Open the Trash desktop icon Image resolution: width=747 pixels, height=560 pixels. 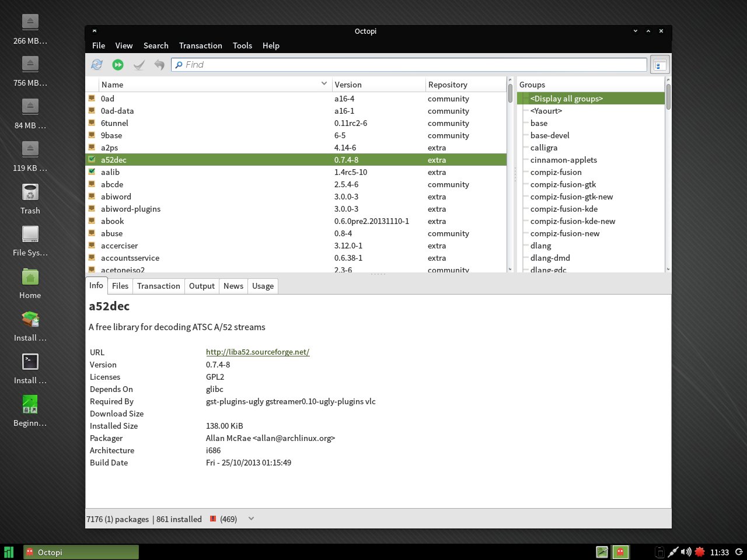30,193
